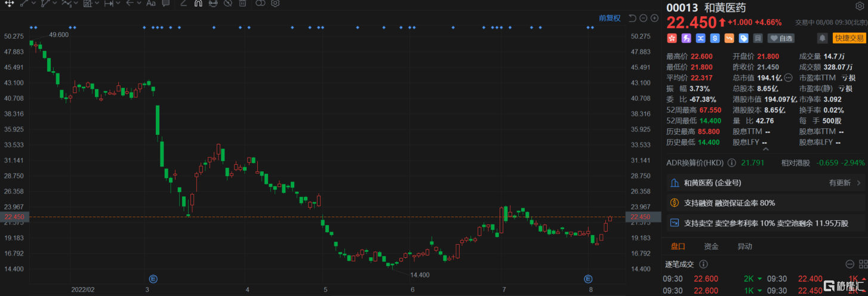This screenshot has height=296, width=868.
Task: Add stock to 自选 watchlist
Action: click(x=781, y=38)
